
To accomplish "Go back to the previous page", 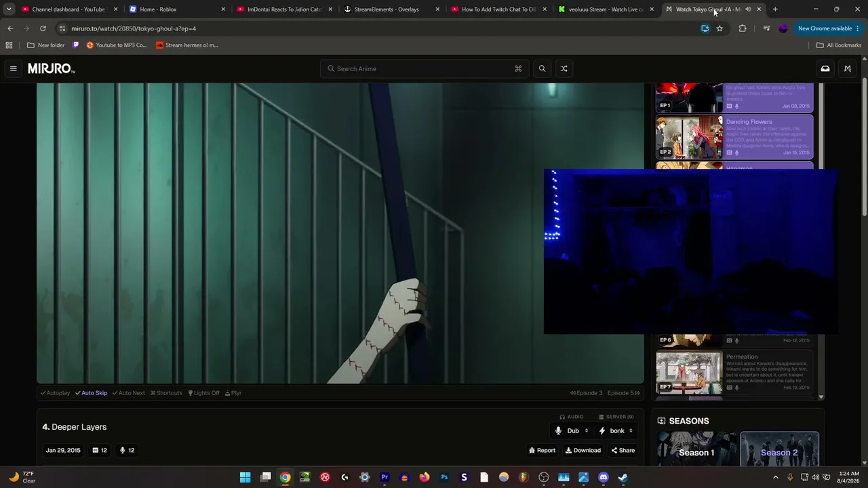I will (x=10, y=28).
